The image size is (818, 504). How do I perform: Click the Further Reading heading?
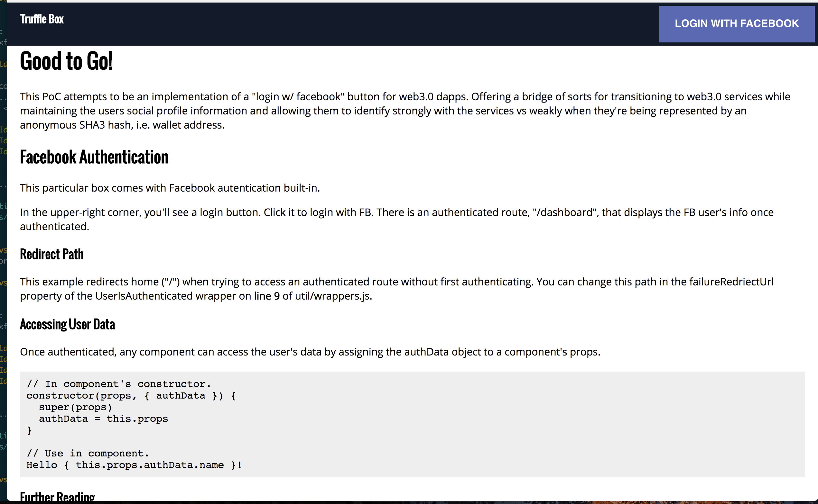57,497
